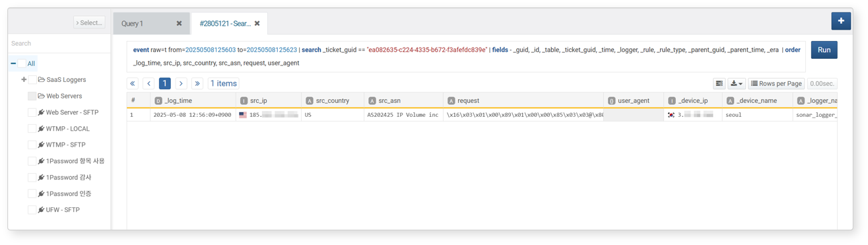Check the 1Password 인증 checkbox
The width and height of the screenshot is (868, 245).
tap(32, 193)
